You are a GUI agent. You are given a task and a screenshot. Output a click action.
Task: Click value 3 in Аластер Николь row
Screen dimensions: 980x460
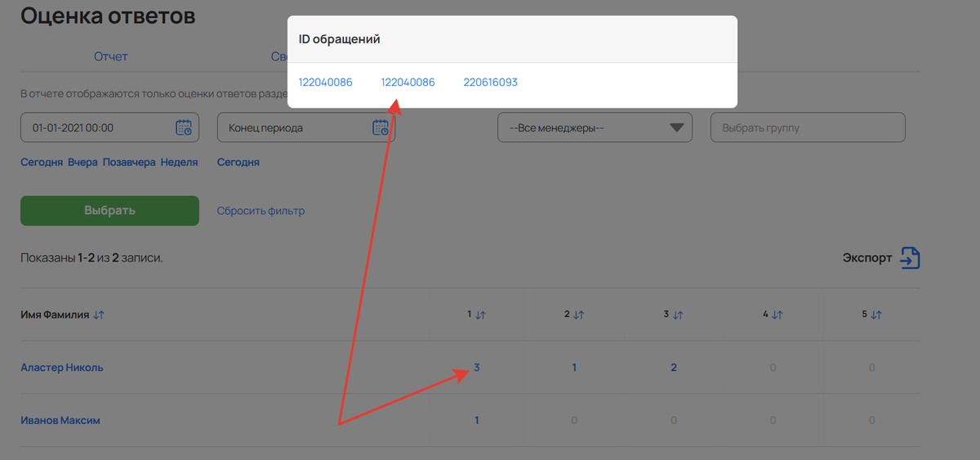coord(477,368)
